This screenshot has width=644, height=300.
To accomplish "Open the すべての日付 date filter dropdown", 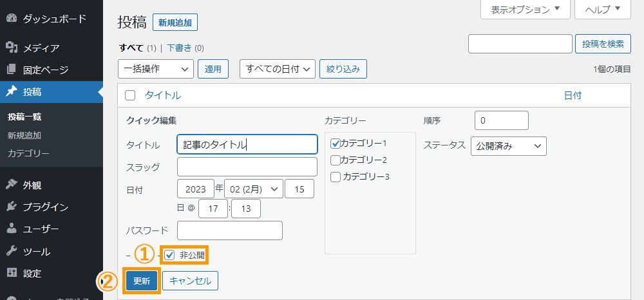I will [x=277, y=69].
